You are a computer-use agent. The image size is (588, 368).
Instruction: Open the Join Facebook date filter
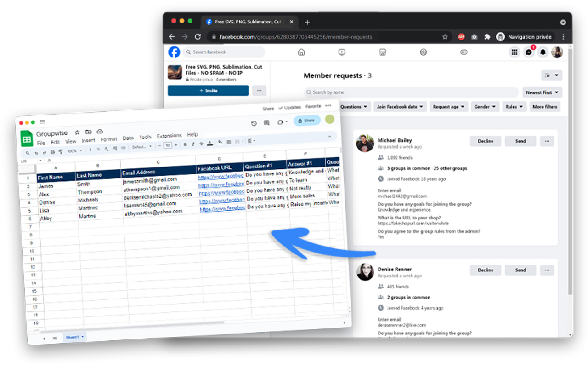[400, 107]
